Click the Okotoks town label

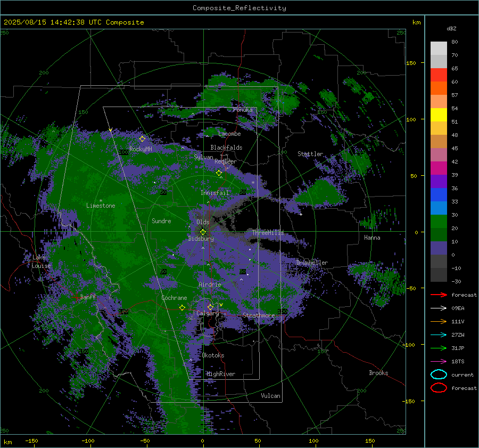pyautogui.click(x=213, y=355)
